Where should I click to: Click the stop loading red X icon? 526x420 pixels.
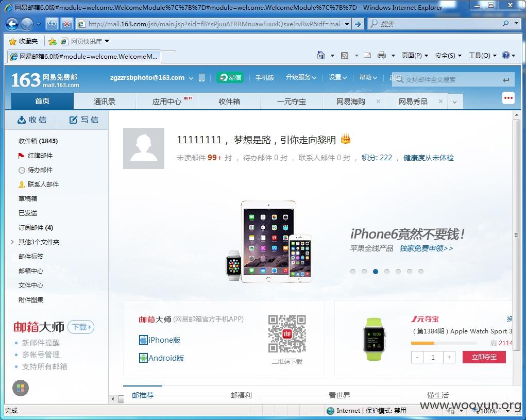tap(67, 24)
